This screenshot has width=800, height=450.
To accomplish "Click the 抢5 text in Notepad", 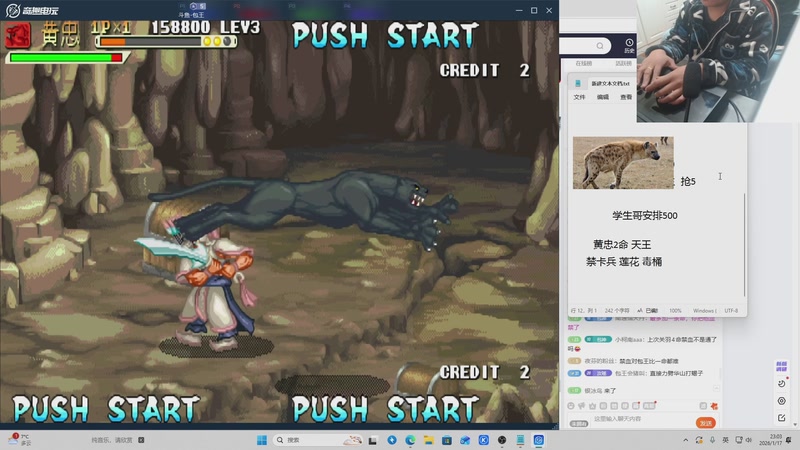I will point(688,182).
